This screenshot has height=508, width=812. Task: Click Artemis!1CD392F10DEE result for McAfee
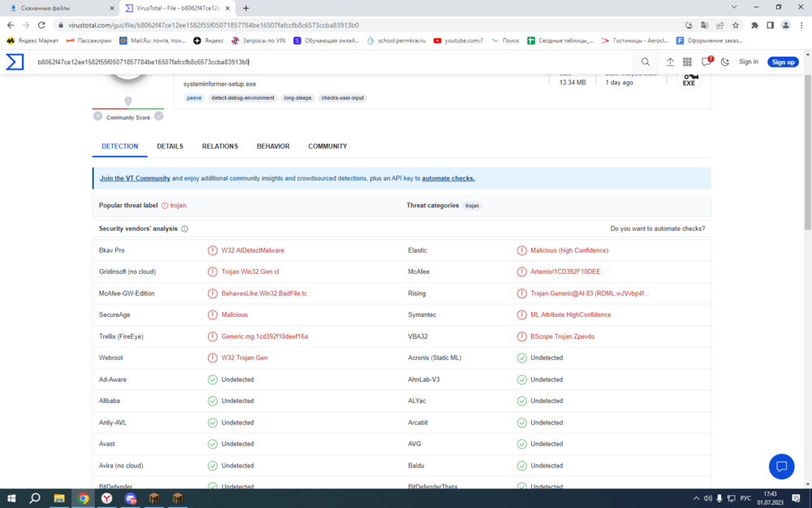point(565,271)
